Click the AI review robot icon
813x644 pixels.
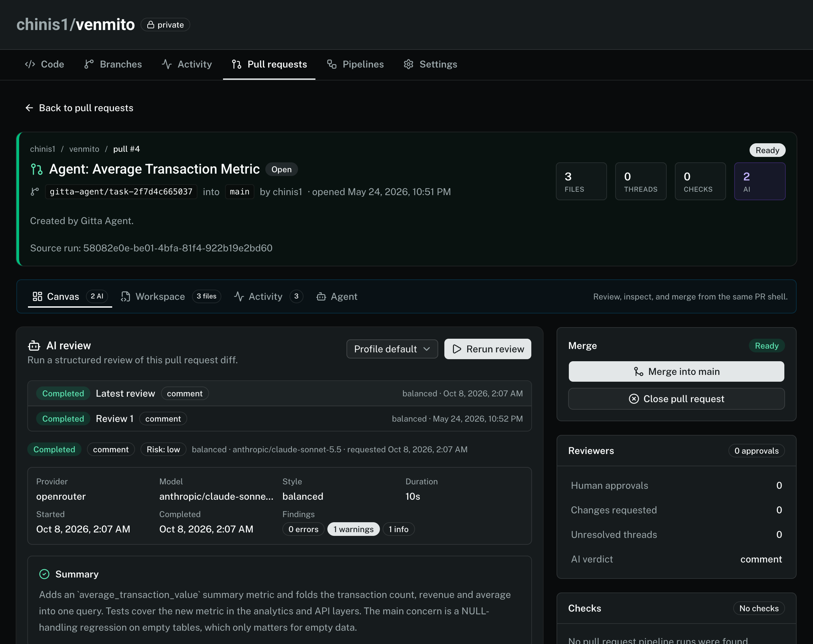tap(34, 346)
